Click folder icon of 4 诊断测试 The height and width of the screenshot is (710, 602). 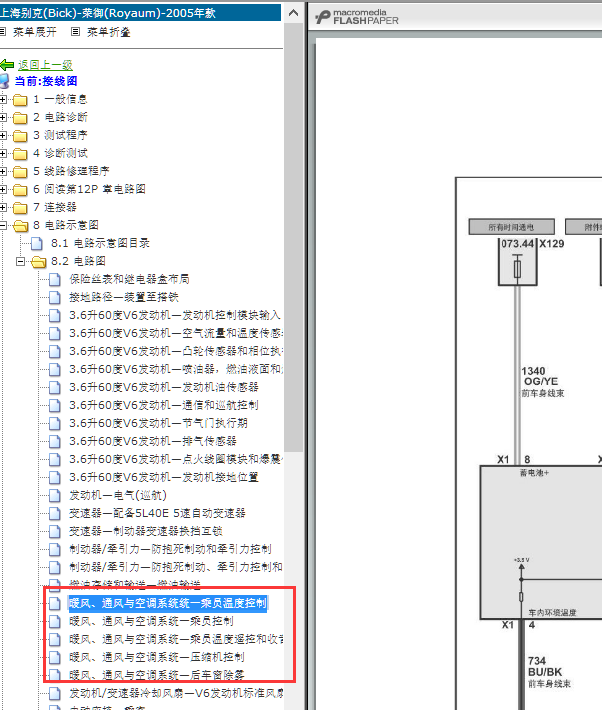20,154
